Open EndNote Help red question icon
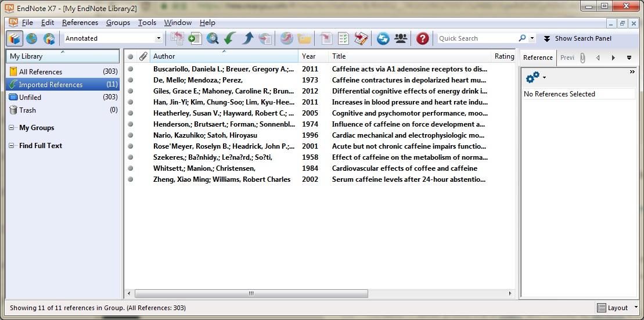 [x=422, y=38]
